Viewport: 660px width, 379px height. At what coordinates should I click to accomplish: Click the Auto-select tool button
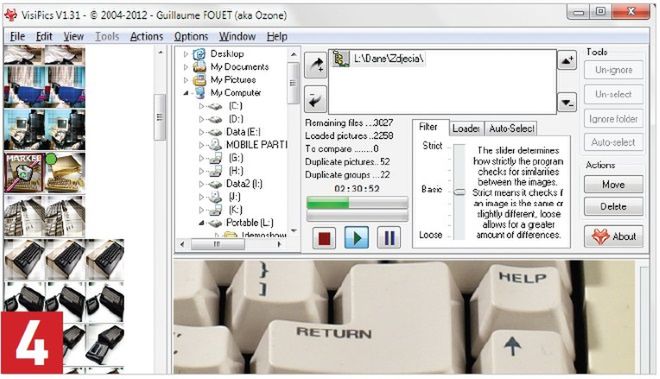click(x=613, y=143)
